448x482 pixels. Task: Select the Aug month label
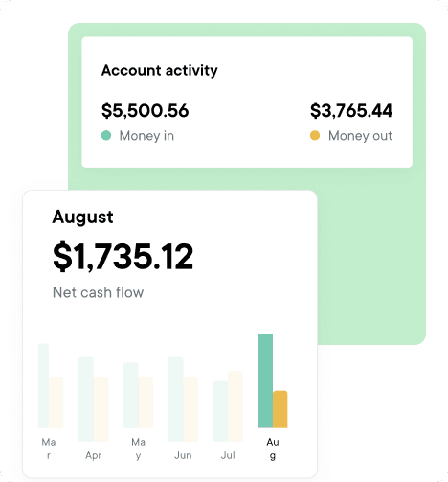point(273,448)
